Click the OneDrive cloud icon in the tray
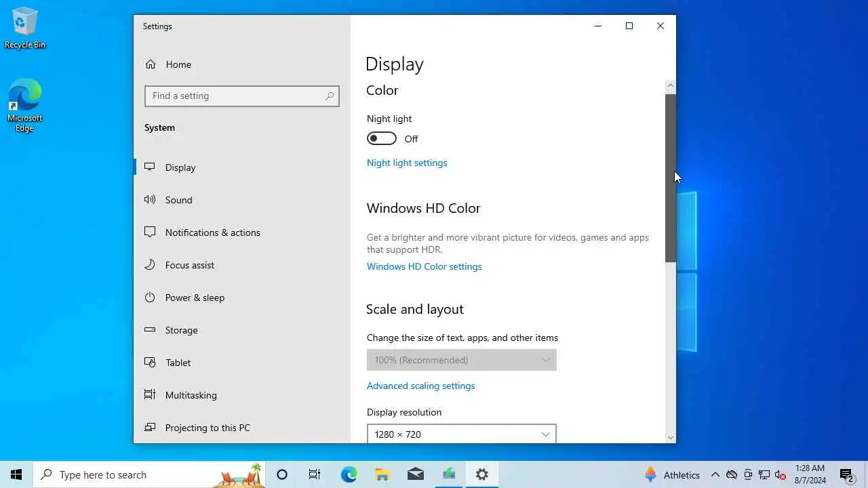This screenshot has height=488, width=868. click(x=731, y=474)
